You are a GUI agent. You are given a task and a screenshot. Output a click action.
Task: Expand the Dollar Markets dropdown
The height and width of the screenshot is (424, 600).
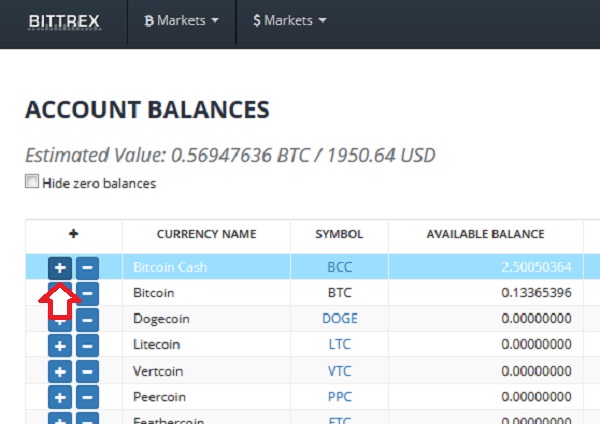[290, 21]
